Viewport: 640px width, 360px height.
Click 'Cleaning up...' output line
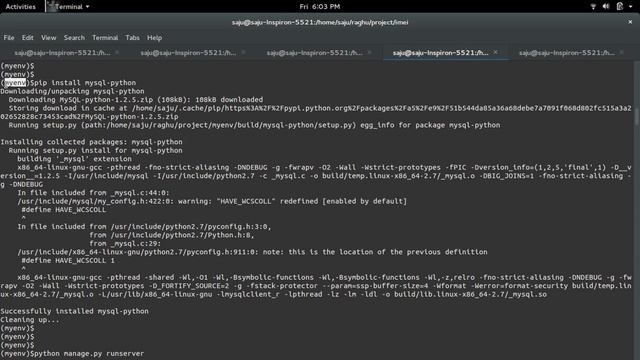(x=30, y=320)
